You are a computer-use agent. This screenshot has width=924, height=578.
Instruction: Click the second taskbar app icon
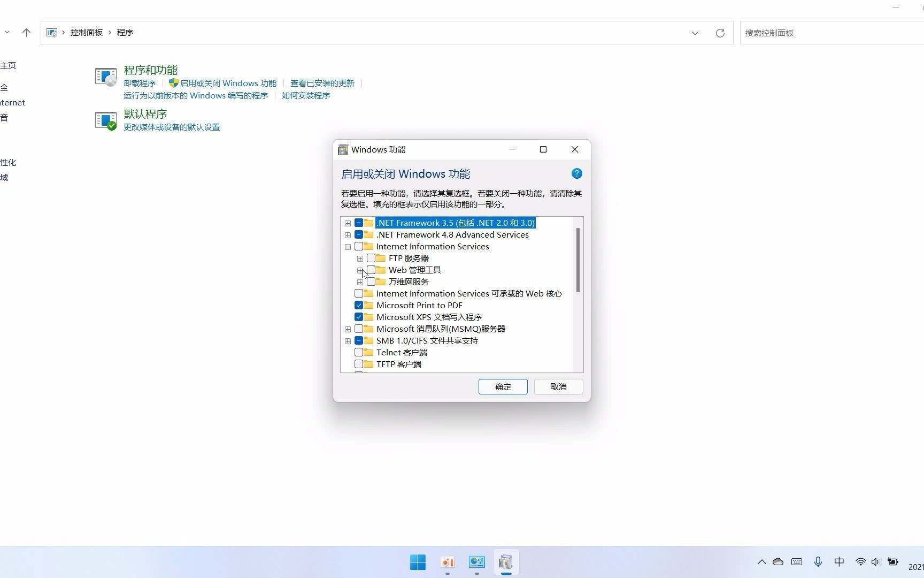click(x=448, y=562)
